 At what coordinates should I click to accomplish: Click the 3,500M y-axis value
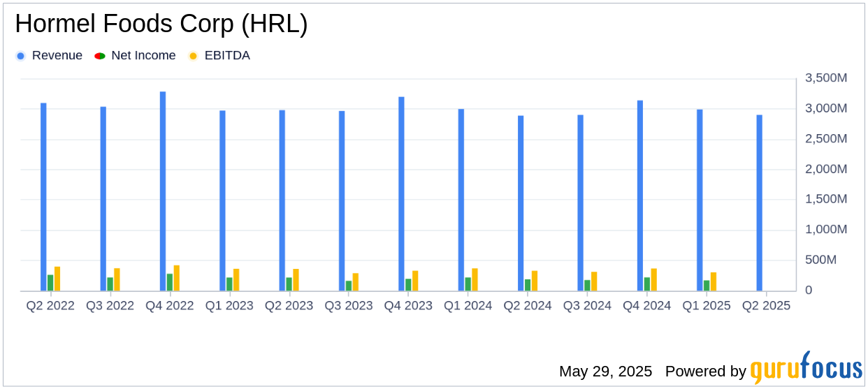826,78
